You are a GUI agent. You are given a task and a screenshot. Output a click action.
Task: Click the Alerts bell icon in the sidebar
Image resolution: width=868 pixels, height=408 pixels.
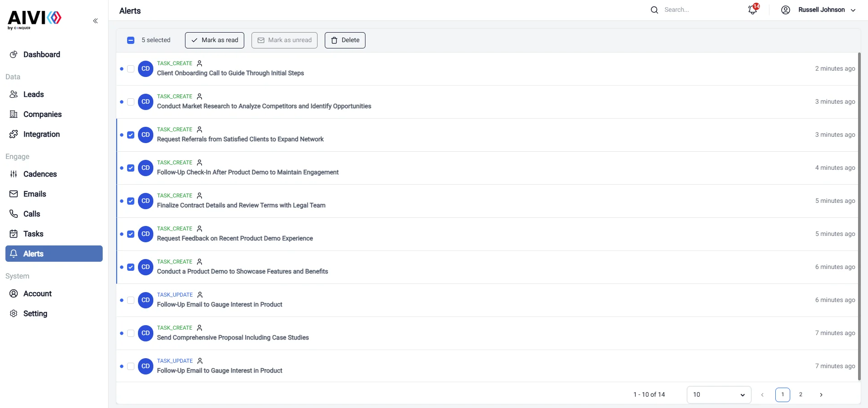(x=14, y=254)
